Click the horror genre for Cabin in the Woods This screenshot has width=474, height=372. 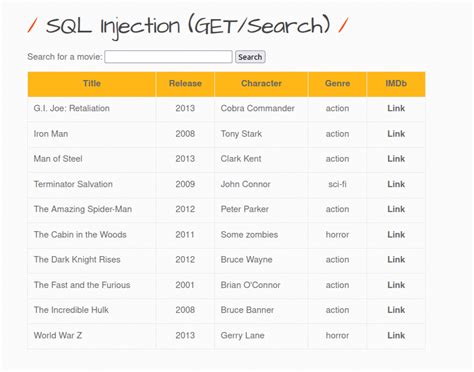pyautogui.click(x=337, y=234)
